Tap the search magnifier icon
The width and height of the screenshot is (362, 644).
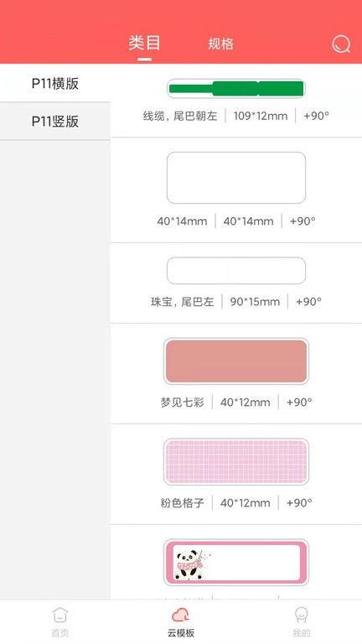coord(341,44)
